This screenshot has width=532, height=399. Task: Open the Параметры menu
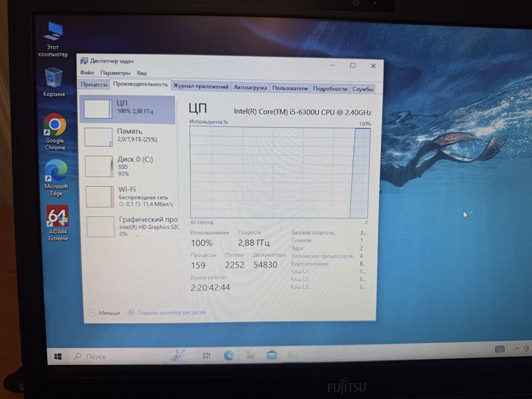pos(115,73)
